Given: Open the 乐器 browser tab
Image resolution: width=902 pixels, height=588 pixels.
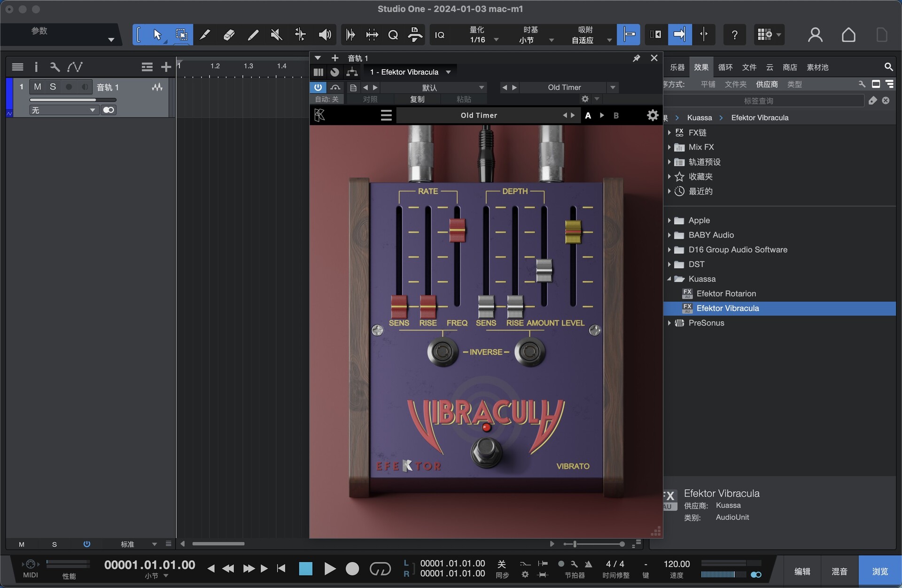Looking at the screenshot, I should click(677, 68).
